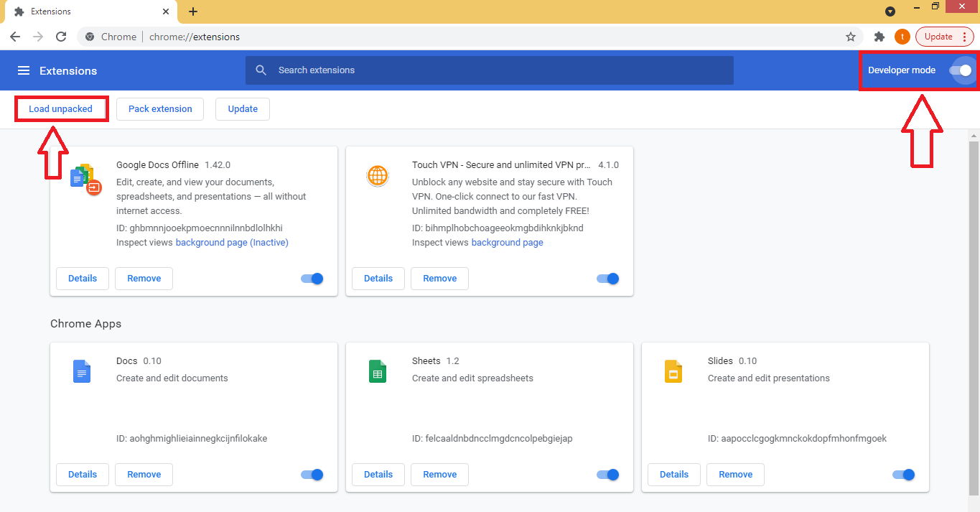Click the Load unpacked button
The height and width of the screenshot is (512, 980).
coord(61,109)
